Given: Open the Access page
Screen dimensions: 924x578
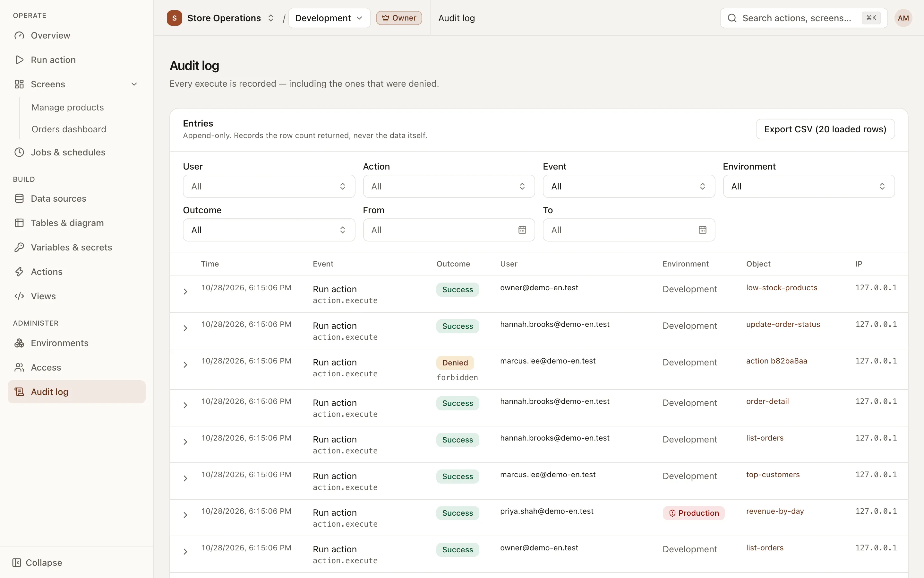Looking at the screenshot, I should click(76, 367).
